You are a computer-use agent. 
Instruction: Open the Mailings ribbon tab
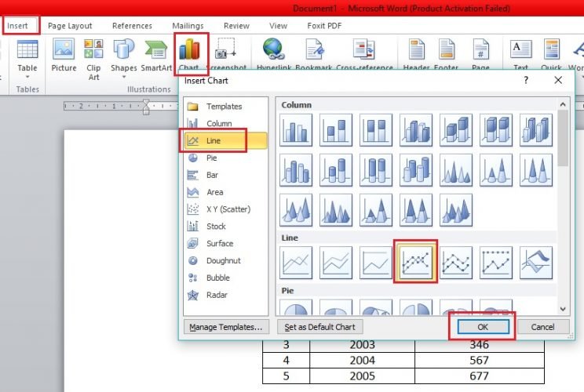(188, 26)
